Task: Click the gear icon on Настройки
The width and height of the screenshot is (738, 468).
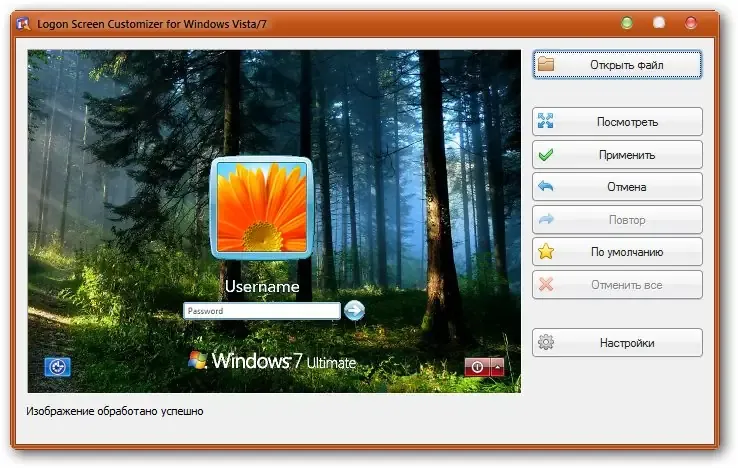Action: (x=545, y=342)
